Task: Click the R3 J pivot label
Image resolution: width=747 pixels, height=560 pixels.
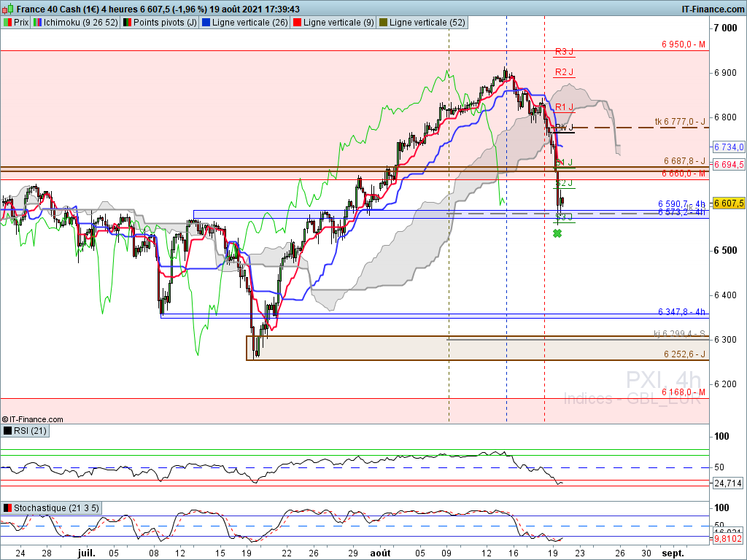Action: pos(564,52)
